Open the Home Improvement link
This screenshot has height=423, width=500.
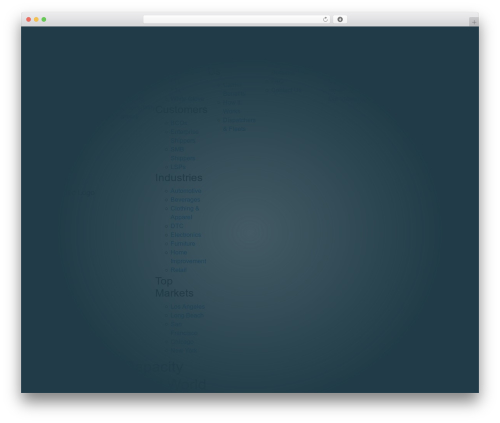(x=188, y=257)
